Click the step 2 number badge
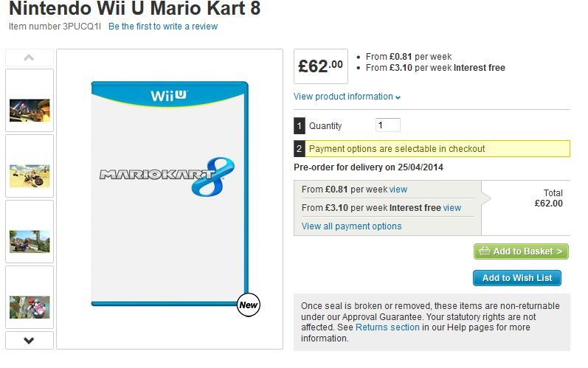588x368 pixels. click(x=299, y=149)
